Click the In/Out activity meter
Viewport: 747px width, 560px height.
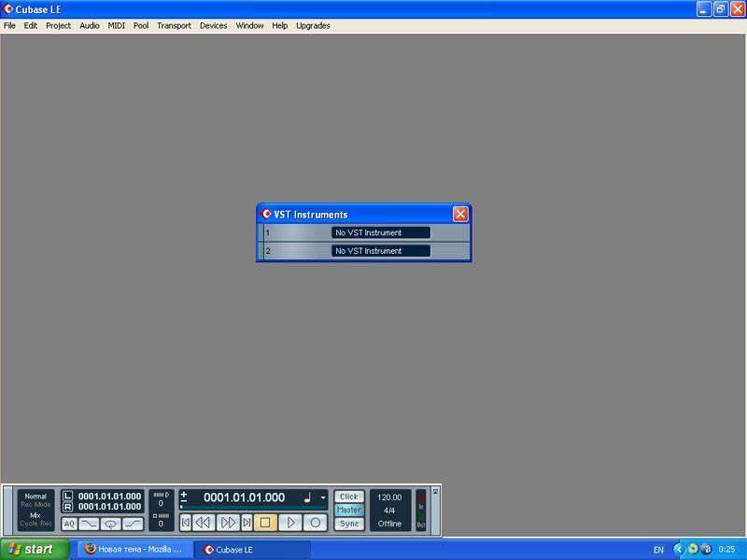tap(421, 510)
